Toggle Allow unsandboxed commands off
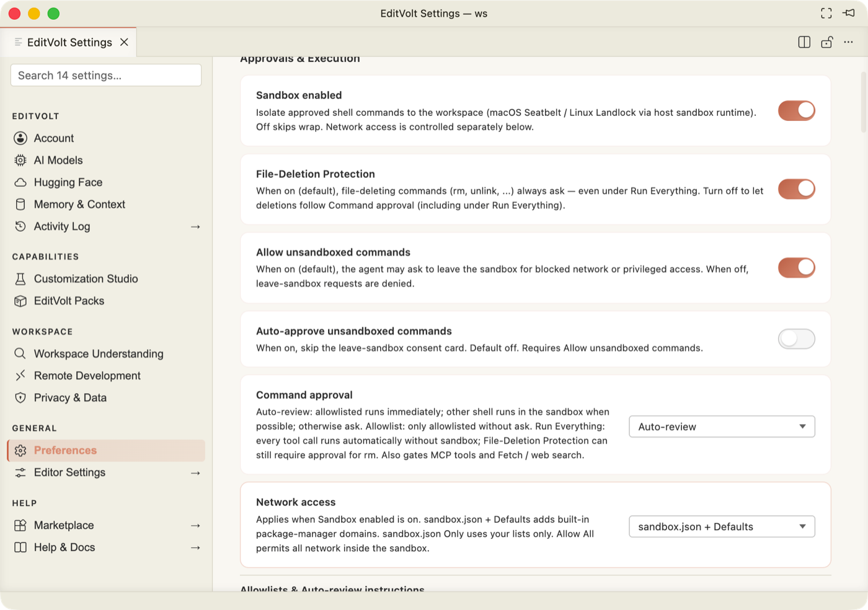 797,268
